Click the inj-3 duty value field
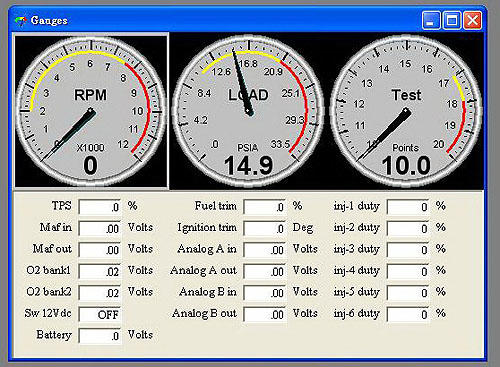Screen dimensions: 500x367 408,250
